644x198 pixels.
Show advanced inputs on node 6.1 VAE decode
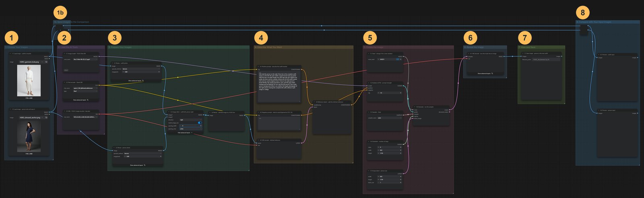(x=485, y=73)
